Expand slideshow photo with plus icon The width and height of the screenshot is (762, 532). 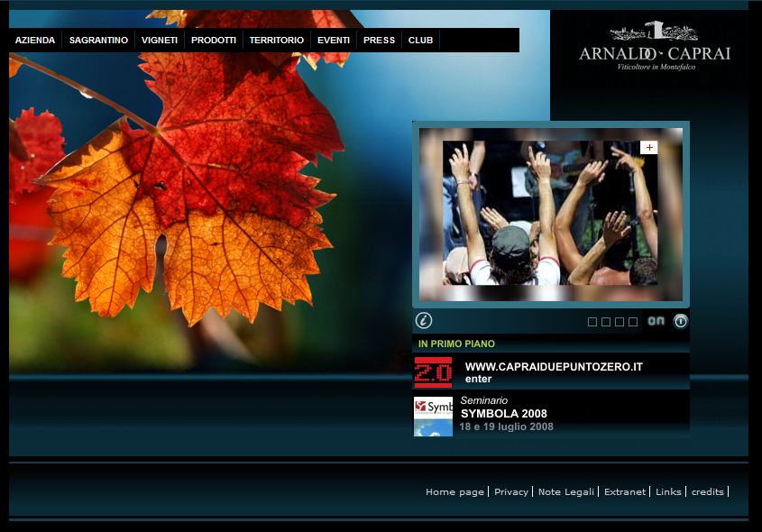point(648,147)
